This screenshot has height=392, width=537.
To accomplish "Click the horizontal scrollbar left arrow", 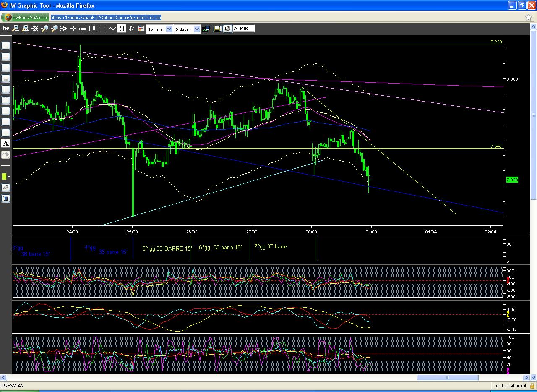I will pyautogui.click(x=3, y=377).
